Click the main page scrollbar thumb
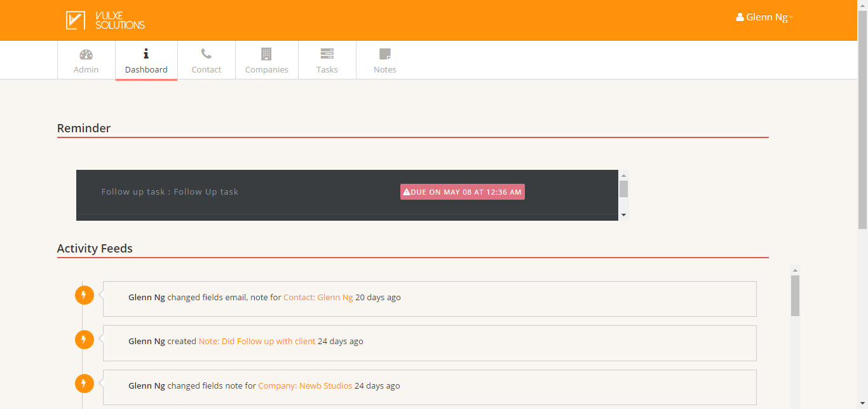The height and width of the screenshot is (409, 868). 862,120
